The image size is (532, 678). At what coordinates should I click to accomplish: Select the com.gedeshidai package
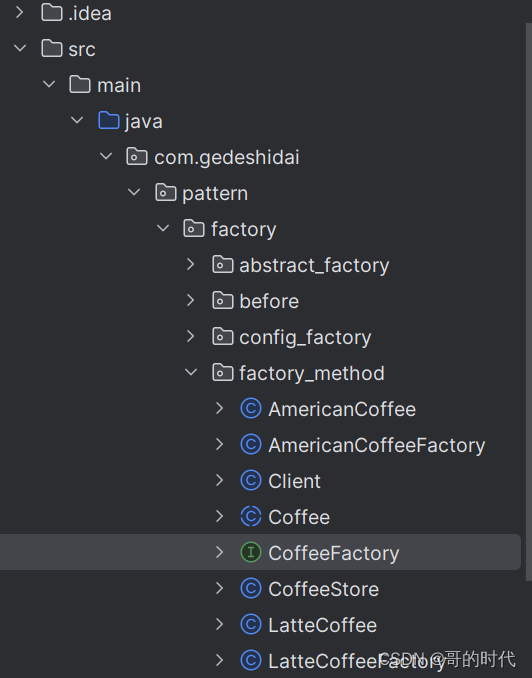pyautogui.click(x=227, y=157)
